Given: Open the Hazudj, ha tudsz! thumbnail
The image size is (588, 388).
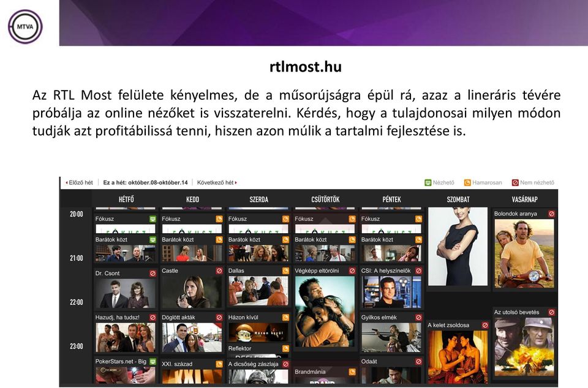Looking at the screenshot, I should pos(125,337).
